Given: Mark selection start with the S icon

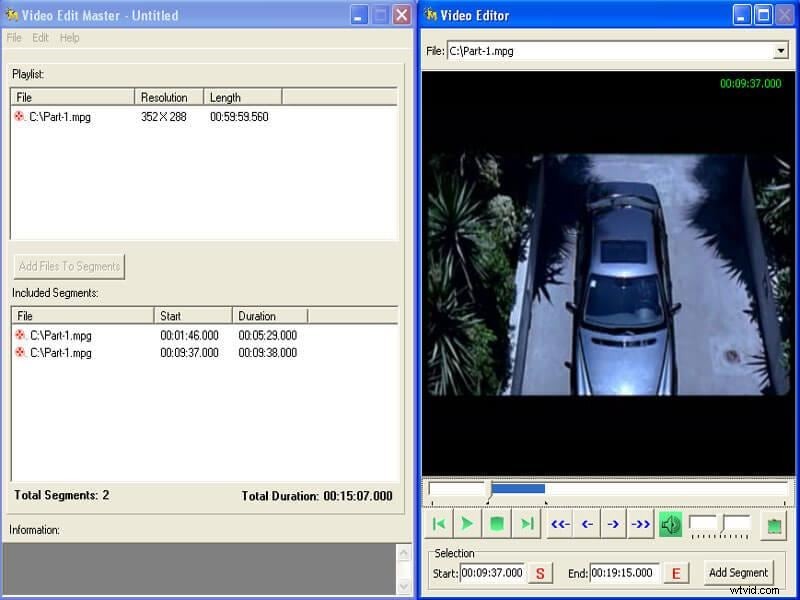Looking at the screenshot, I should coord(540,573).
